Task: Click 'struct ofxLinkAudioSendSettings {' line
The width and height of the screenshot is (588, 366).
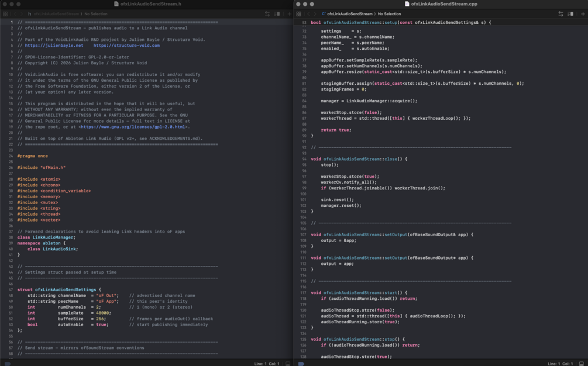Action: (59, 289)
